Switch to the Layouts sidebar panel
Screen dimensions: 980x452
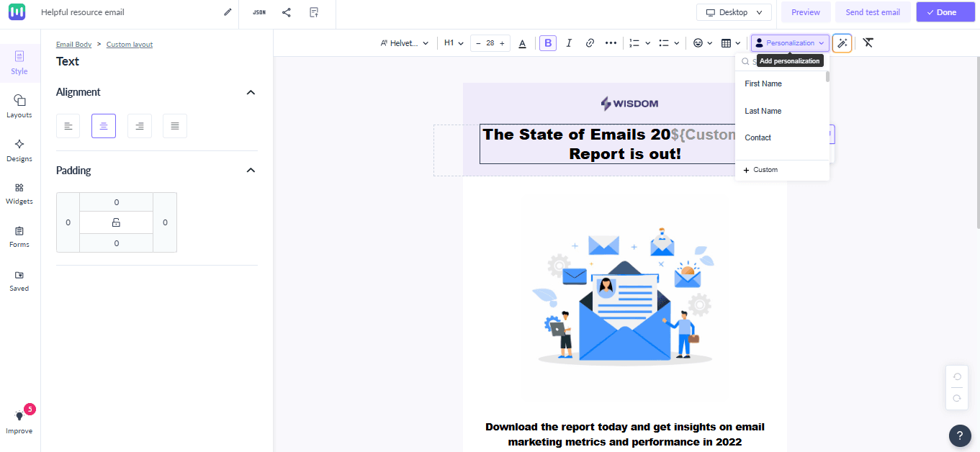[19, 108]
